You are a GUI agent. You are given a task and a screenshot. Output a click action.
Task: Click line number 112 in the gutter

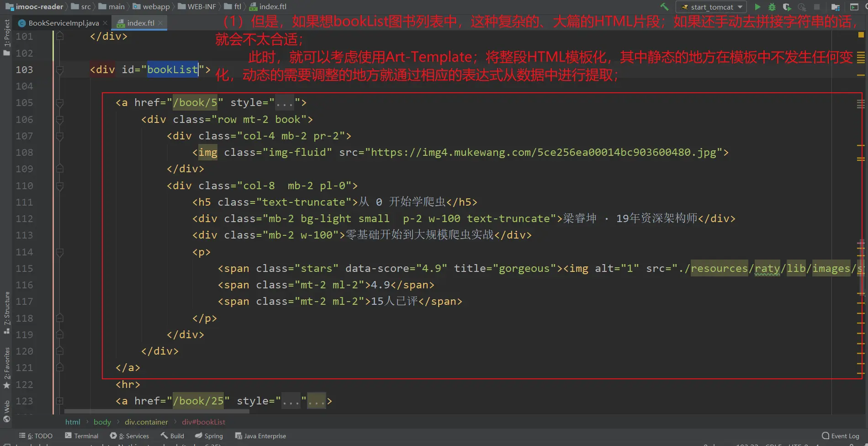coord(24,219)
